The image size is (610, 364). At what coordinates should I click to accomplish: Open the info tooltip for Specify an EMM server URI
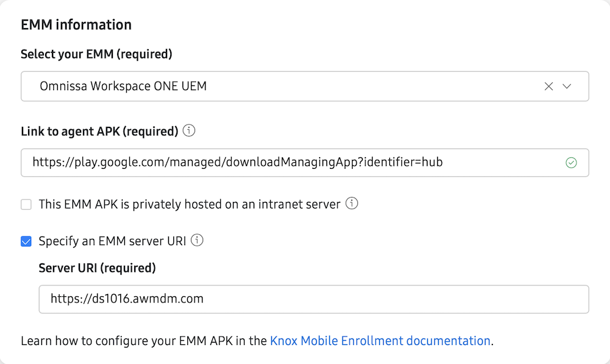(196, 241)
